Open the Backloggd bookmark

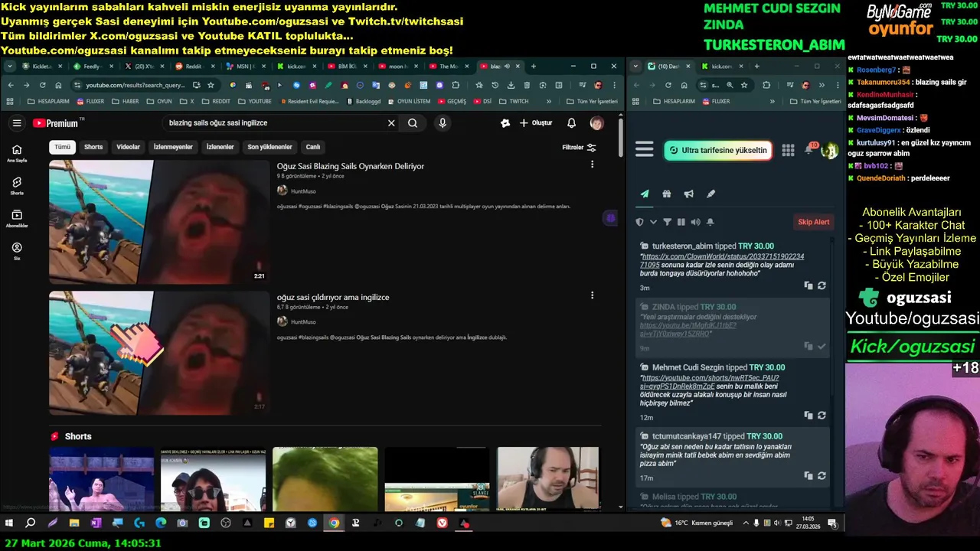pos(364,101)
